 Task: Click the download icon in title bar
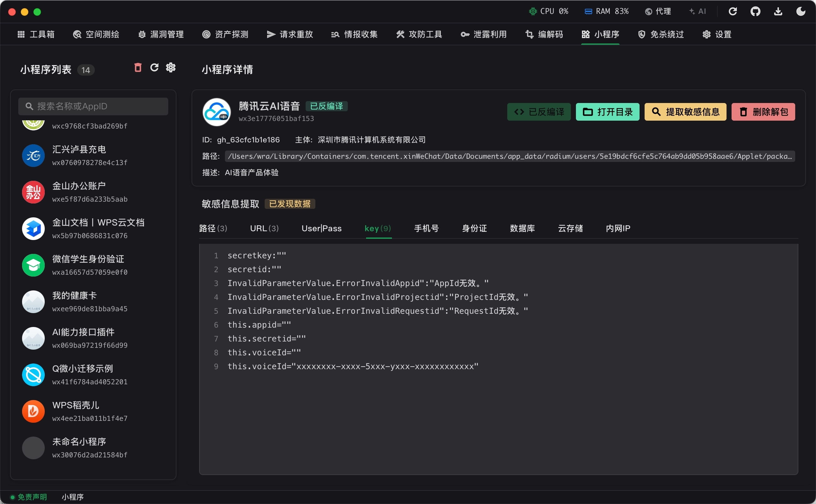[778, 11]
